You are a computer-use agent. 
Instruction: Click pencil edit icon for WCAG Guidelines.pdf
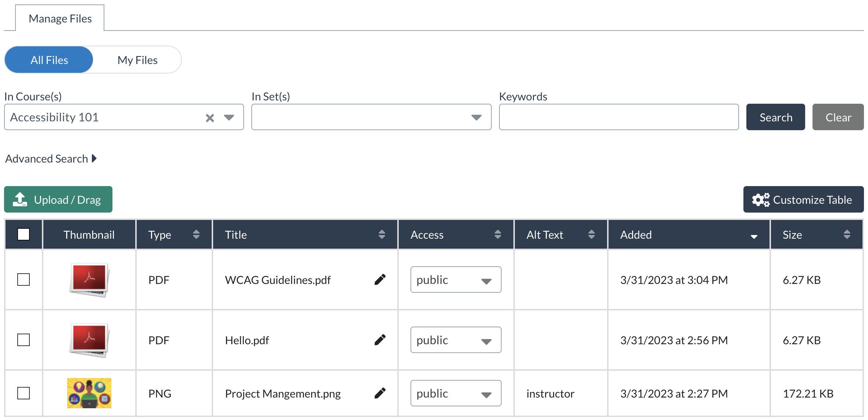(x=380, y=280)
